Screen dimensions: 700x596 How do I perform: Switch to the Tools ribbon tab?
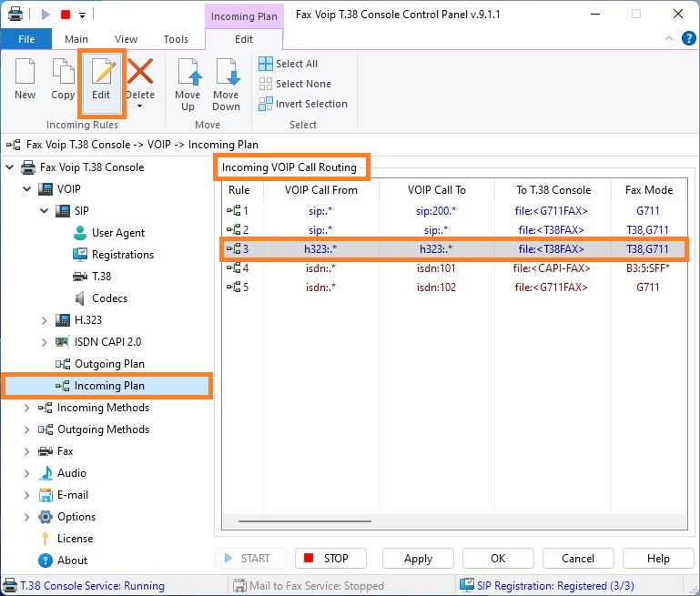click(176, 39)
